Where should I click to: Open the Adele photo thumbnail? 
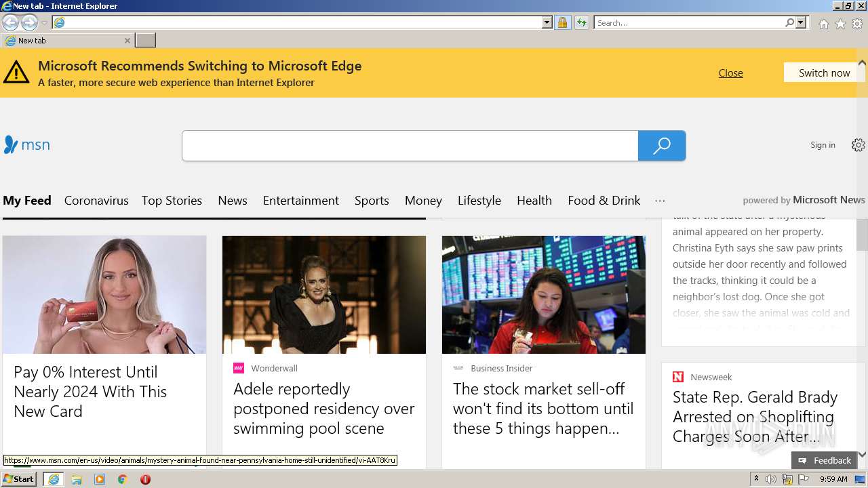point(324,295)
